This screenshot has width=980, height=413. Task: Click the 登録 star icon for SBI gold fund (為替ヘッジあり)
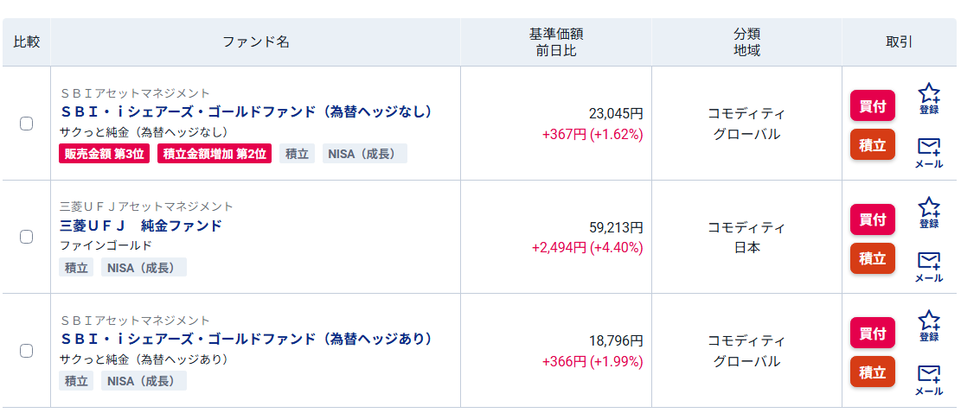click(x=929, y=325)
